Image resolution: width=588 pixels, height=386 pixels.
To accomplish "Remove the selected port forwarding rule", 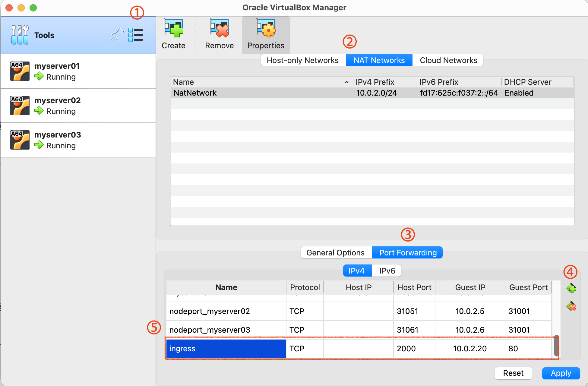I will point(571,306).
